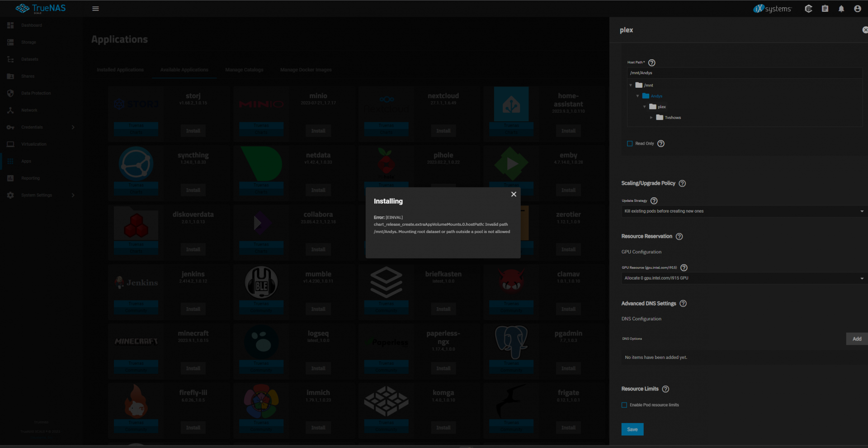Show help for GPU Resource
The image size is (868, 448).
[x=684, y=268]
